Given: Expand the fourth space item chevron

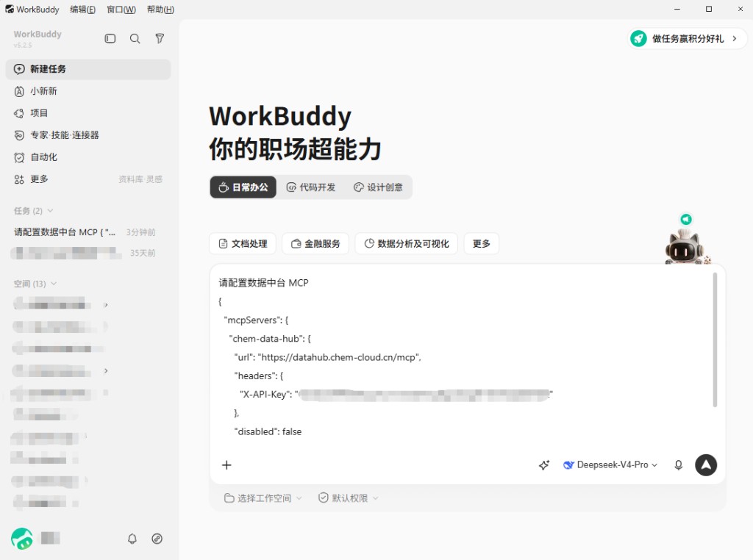Looking at the screenshot, I should tap(106, 371).
